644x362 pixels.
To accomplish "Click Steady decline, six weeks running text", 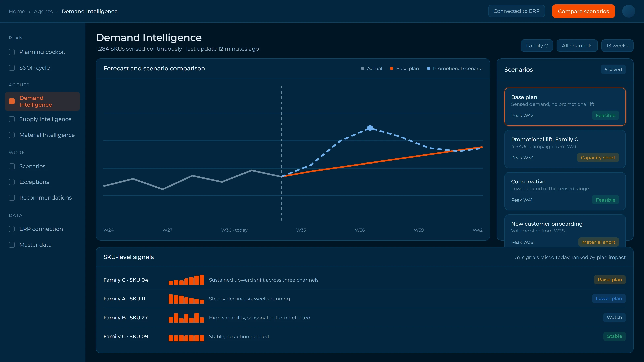I will tap(249, 299).
